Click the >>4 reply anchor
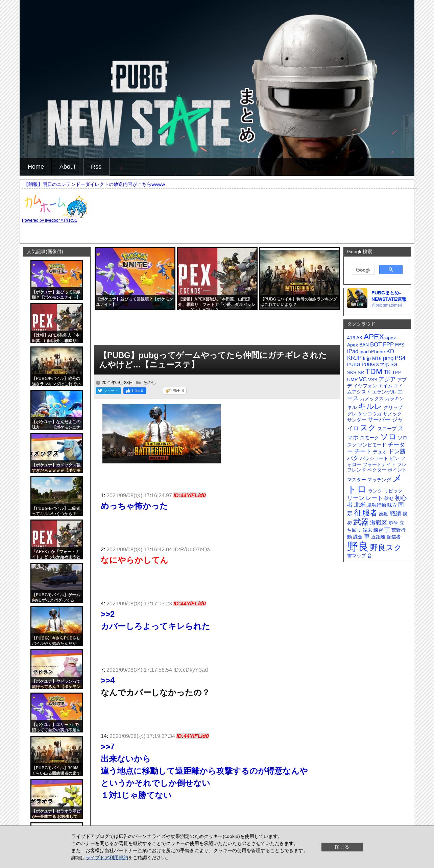Viewport: 434px width, 868px height. (x=107, y=680)
